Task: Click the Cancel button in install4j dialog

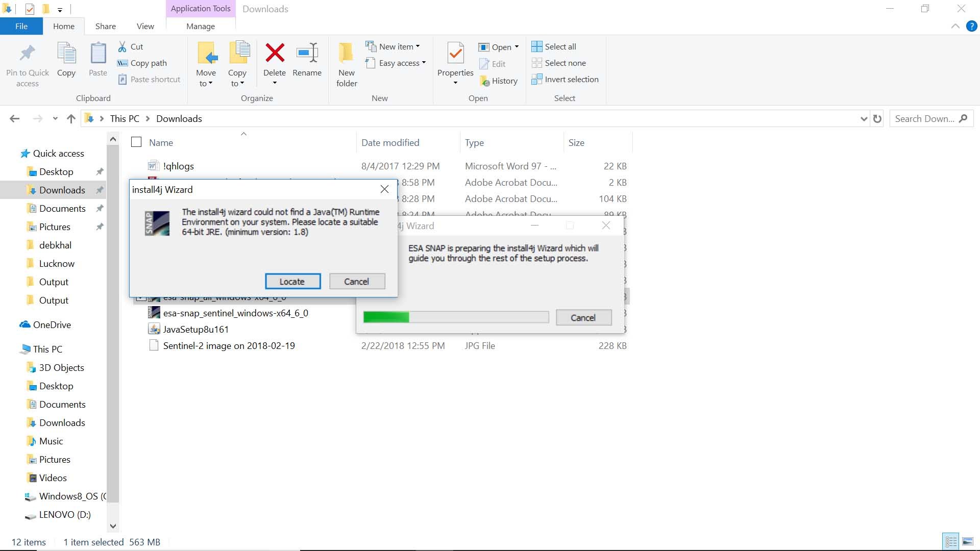Action: click(356, 281)
